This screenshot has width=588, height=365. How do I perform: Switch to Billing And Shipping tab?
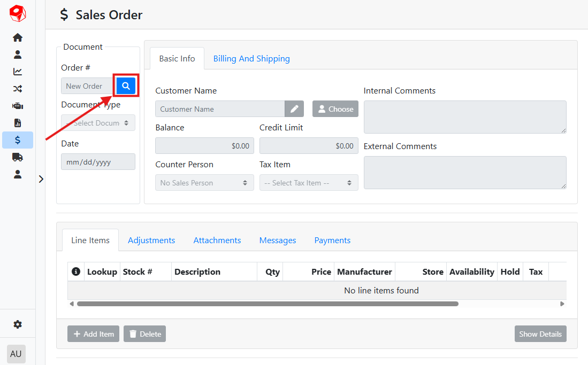tap(251, 59)
